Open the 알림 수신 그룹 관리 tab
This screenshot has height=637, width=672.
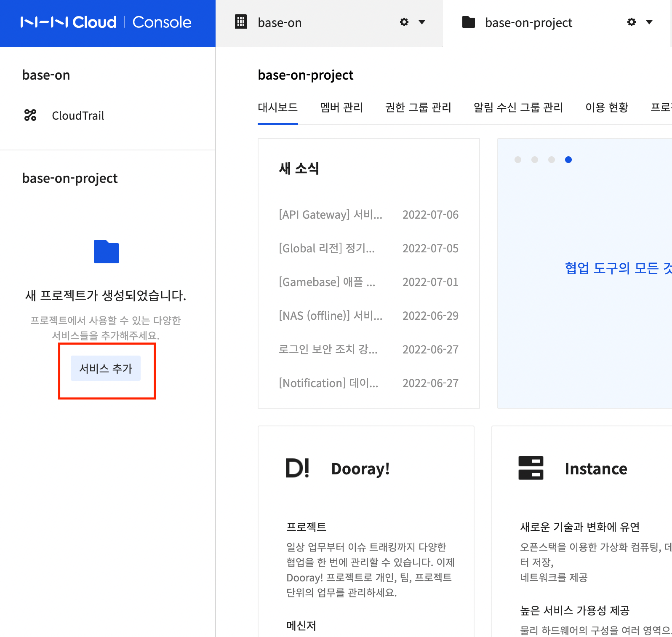click(x=518, y=107)
